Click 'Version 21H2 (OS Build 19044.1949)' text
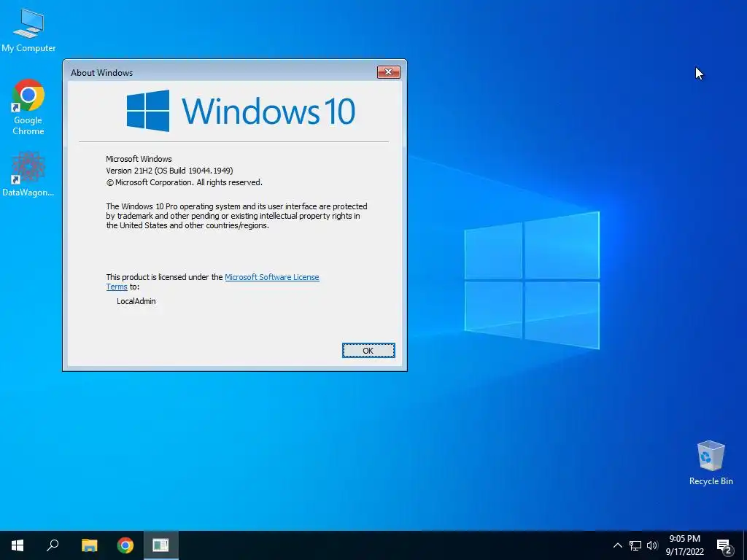The image size is (747, 560). click(x=169, y=171)
